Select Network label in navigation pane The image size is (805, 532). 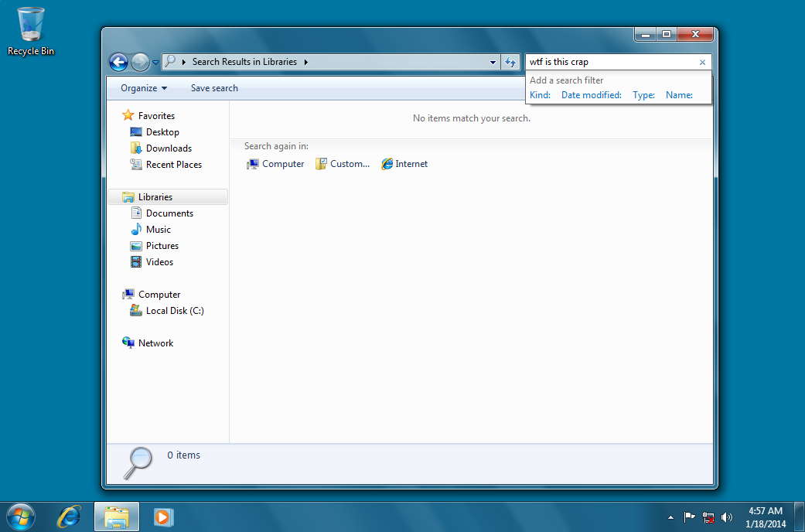click(x=155, y=343)
